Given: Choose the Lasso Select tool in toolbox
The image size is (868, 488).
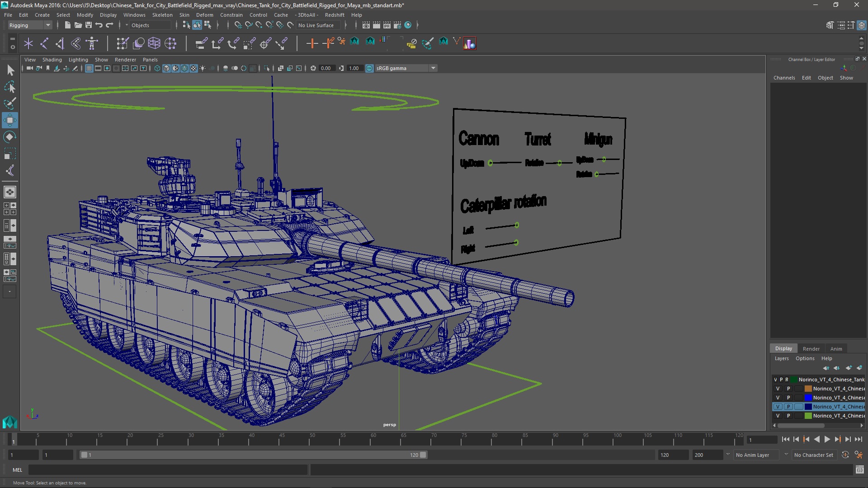Looking at the screenshot, I should pos(10,87).
